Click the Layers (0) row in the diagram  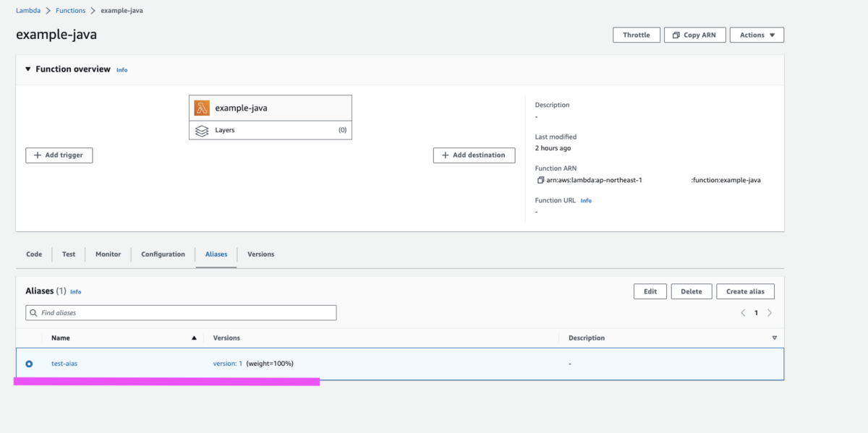click(x=271, y=130)
